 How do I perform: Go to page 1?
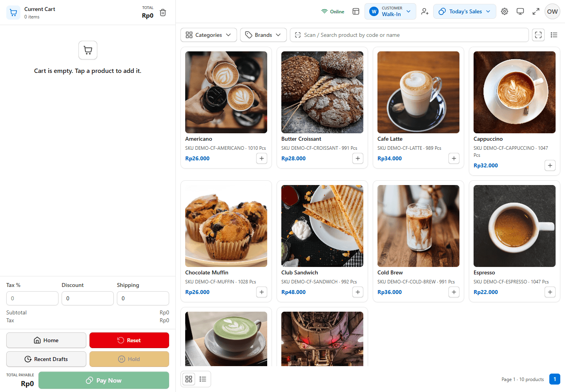coord(555,379)
